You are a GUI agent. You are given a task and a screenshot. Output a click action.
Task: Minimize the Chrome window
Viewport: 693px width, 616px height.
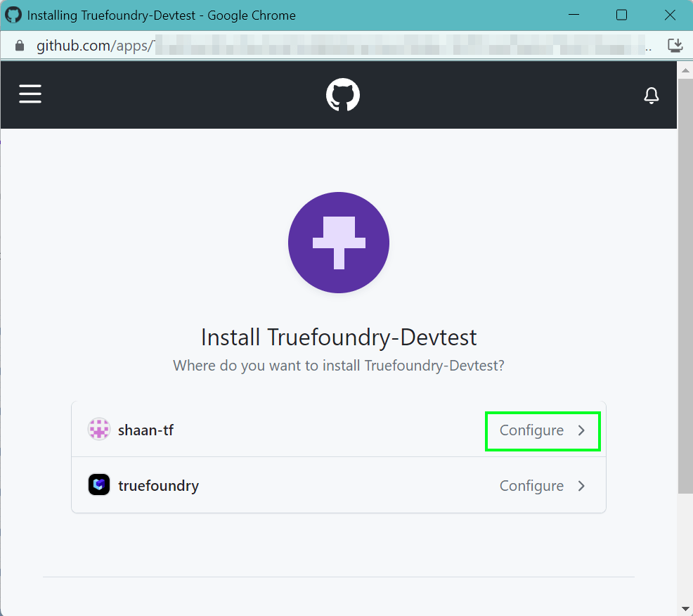(574, 15)
